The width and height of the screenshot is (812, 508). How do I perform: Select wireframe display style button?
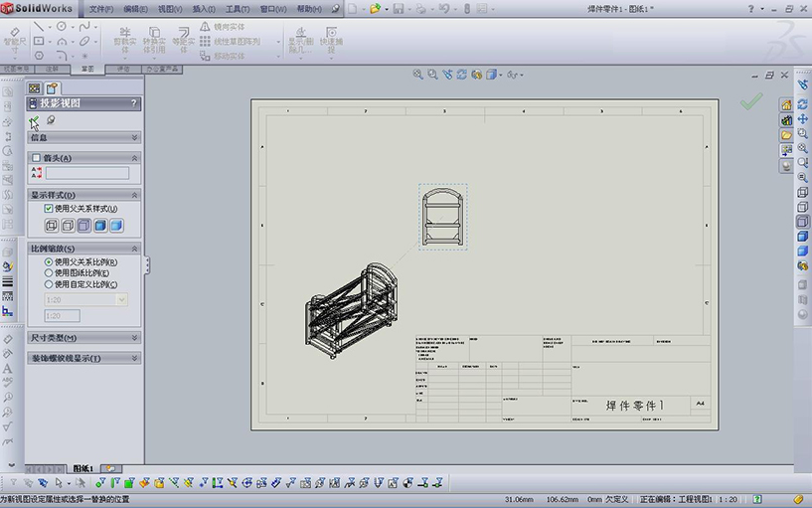click(52, 226)
